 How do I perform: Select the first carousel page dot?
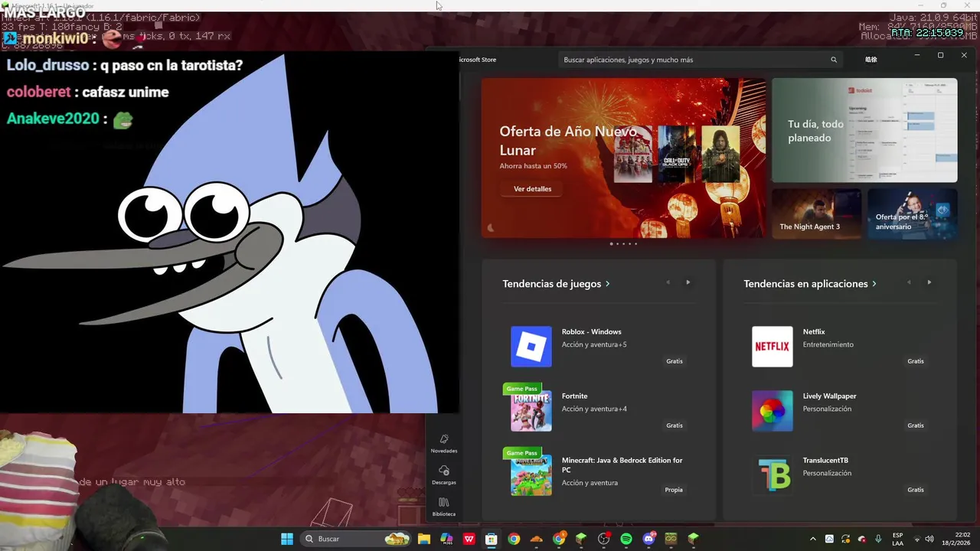coord(611,244)
